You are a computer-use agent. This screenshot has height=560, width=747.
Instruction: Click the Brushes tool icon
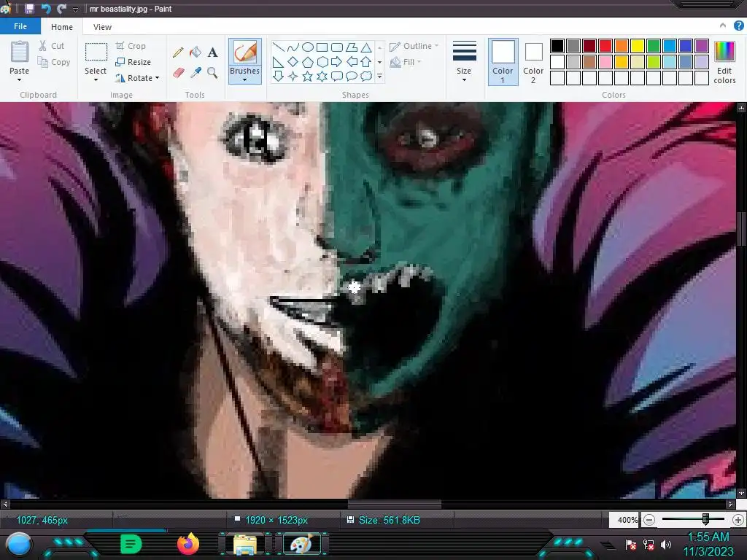(245, 52)
